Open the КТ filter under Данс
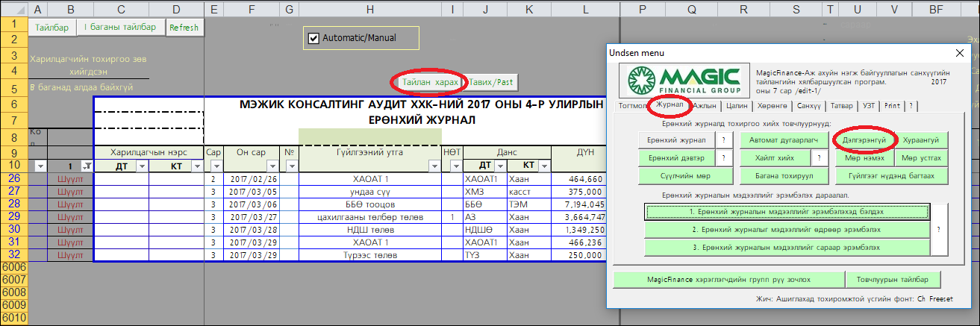This screenshot has height=326, width=980. (543, 166)
